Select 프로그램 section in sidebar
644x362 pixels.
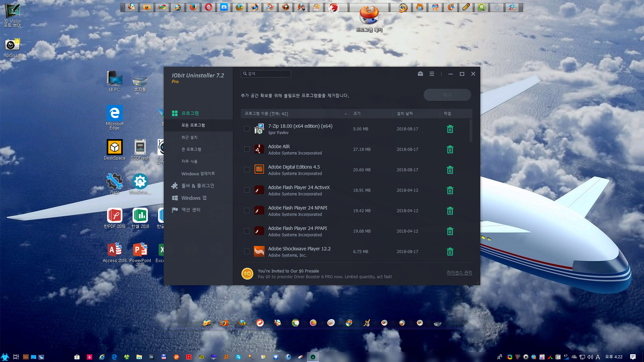point(198,113)
